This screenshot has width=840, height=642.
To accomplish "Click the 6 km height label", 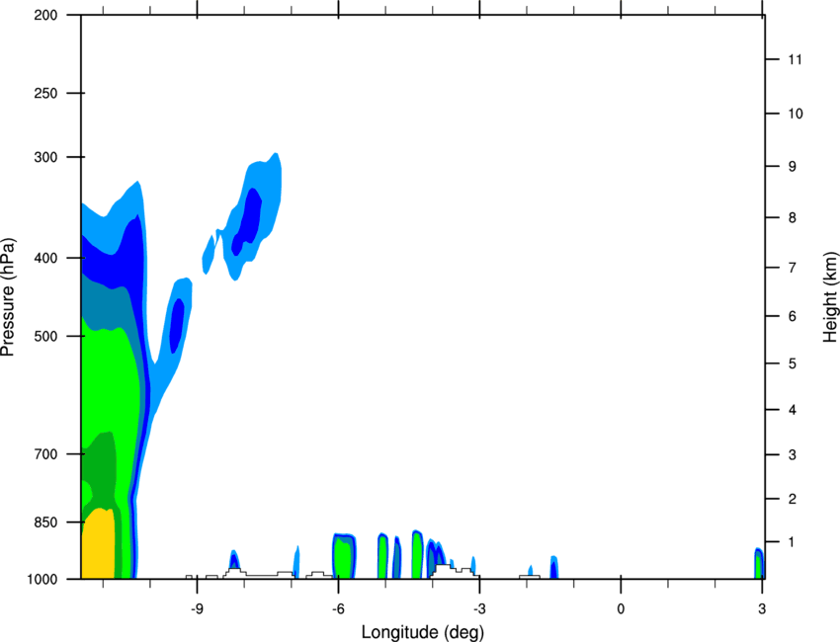I will 792,316.
